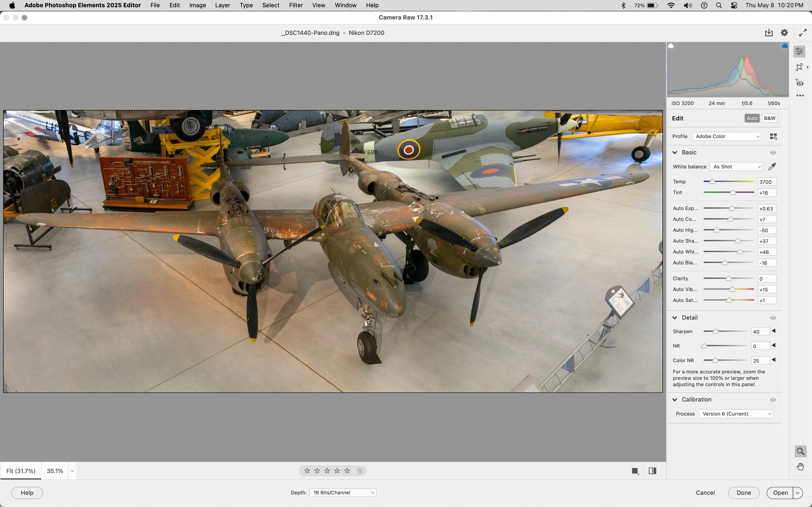Screen dimensions: 812x507
Task: Toggle Detail panel visibility eye
Action: (x=773, y=318)
